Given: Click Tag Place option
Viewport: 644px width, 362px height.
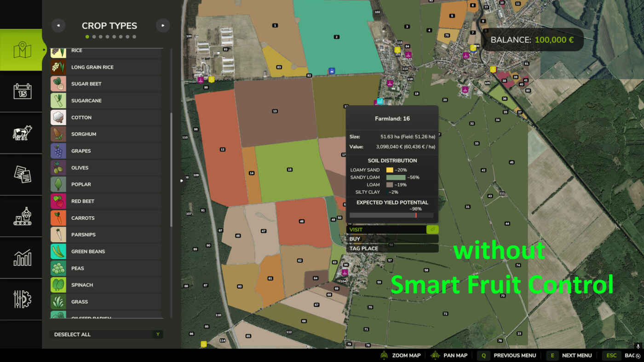Looking at the screenshot, I should [x=392, y=249].
